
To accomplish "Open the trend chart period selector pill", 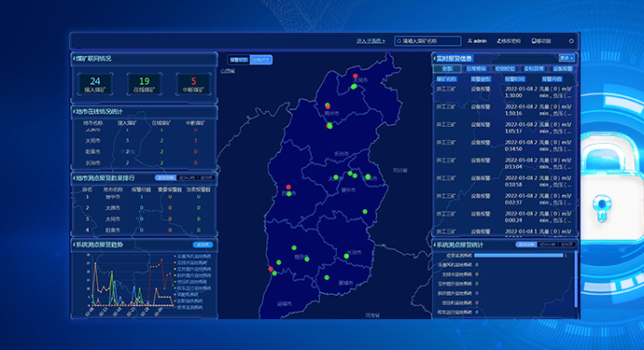I will (x=203, y=245).
